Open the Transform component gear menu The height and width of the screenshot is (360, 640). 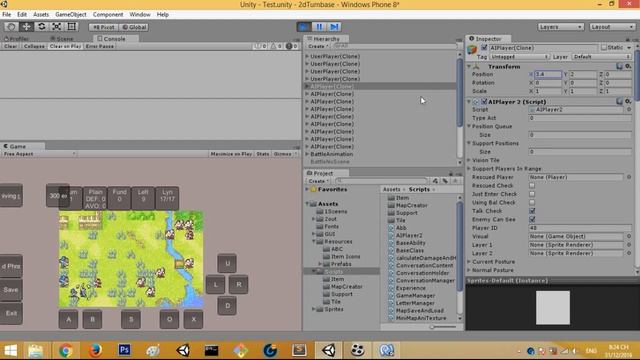pyautogui.click(x=628, y=66)
